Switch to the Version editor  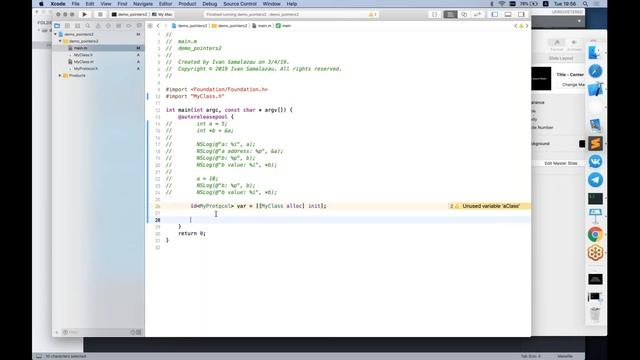pyautogui.click(x=477, y=14)
